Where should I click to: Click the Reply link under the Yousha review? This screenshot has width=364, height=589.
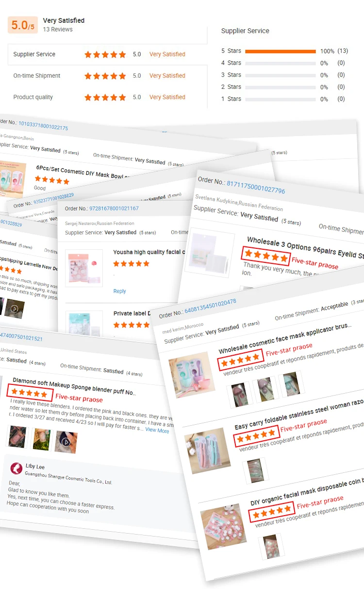(119, 291)
